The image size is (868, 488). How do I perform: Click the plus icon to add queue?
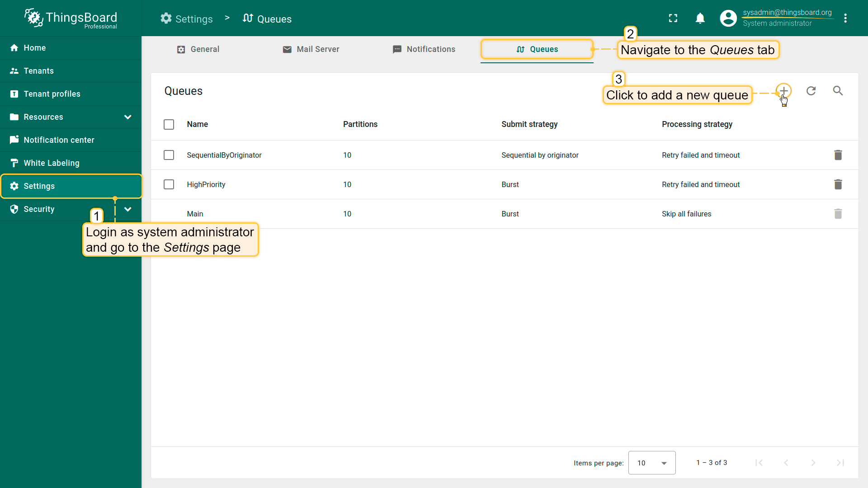click(x=783, y=91)
